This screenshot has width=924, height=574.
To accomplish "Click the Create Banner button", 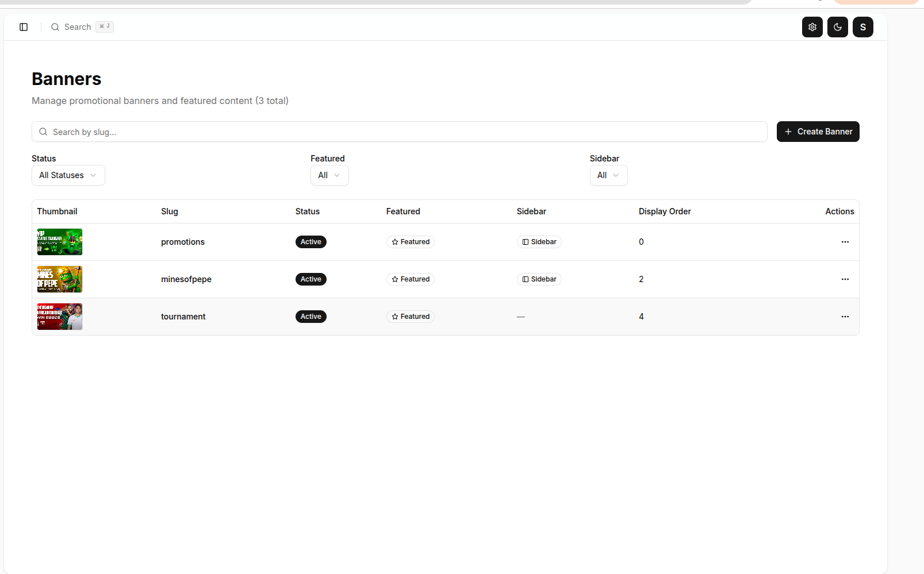I will (x=818, y=132).
